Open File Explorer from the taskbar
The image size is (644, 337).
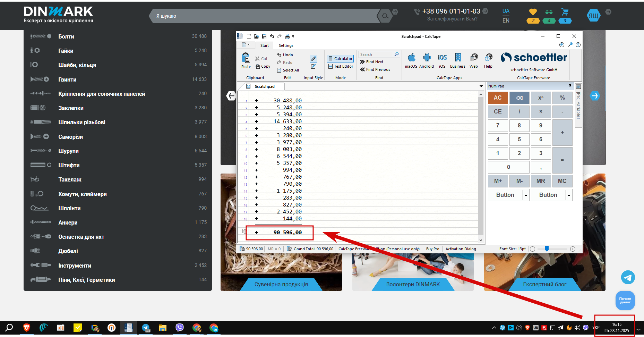pyautogui.click(x=163, y=328)
